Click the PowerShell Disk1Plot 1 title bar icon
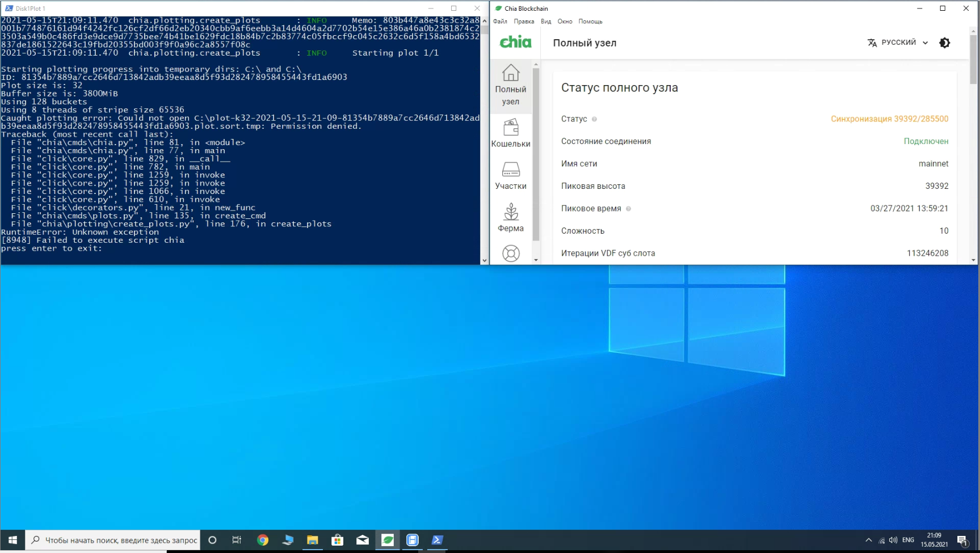980x553 pixels. (9, 9)
